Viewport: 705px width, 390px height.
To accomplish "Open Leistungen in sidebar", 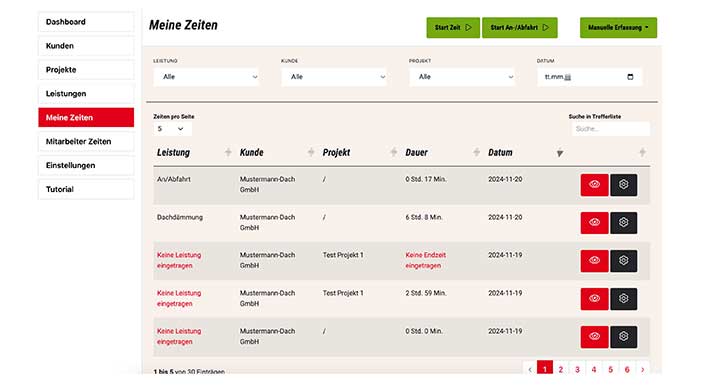I will click(x=86, y=94).
